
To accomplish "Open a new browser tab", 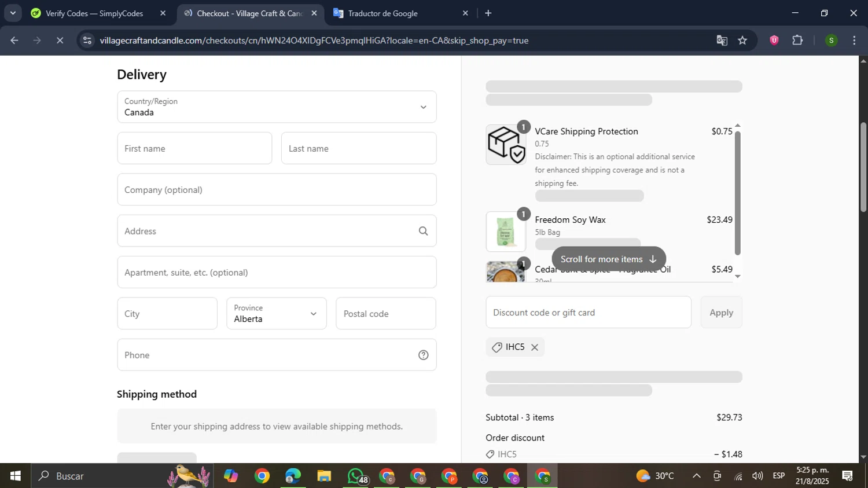I will pyautogui.click(x=488, y=13).
